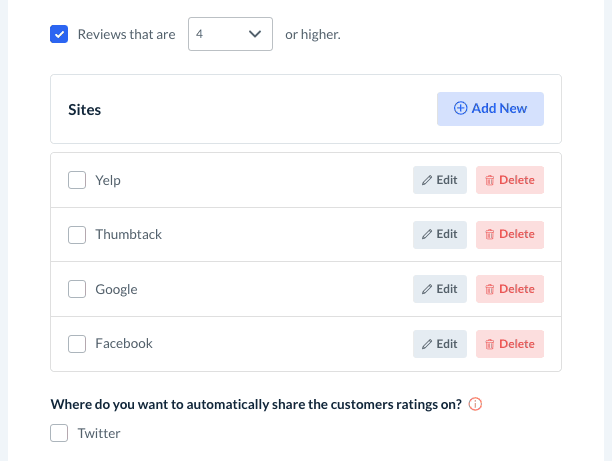612x461 pixels.
Task: Delete the Thumbtack site
Action: click(510, 235)
